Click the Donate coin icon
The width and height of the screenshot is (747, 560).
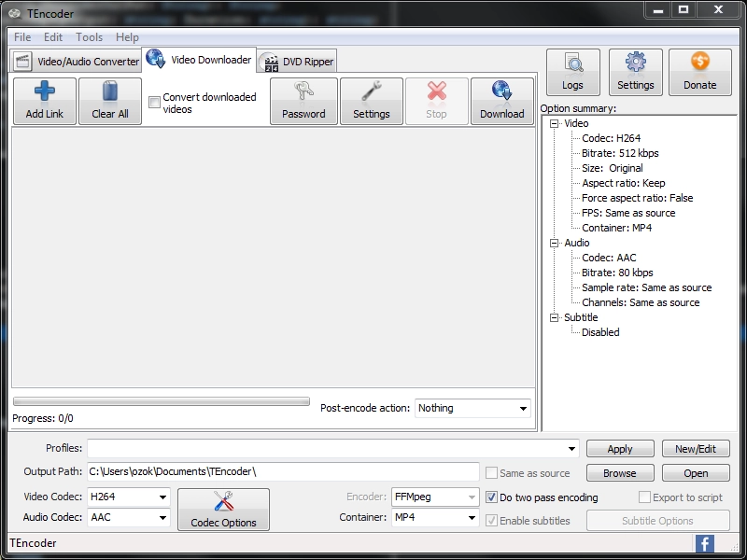[x=699, y=62]
